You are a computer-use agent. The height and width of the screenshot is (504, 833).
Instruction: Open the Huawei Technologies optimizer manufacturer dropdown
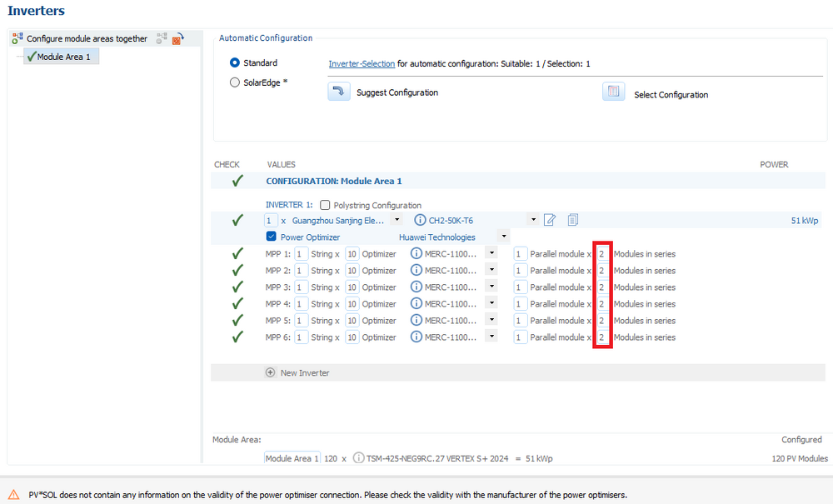[x=504, y=236]
